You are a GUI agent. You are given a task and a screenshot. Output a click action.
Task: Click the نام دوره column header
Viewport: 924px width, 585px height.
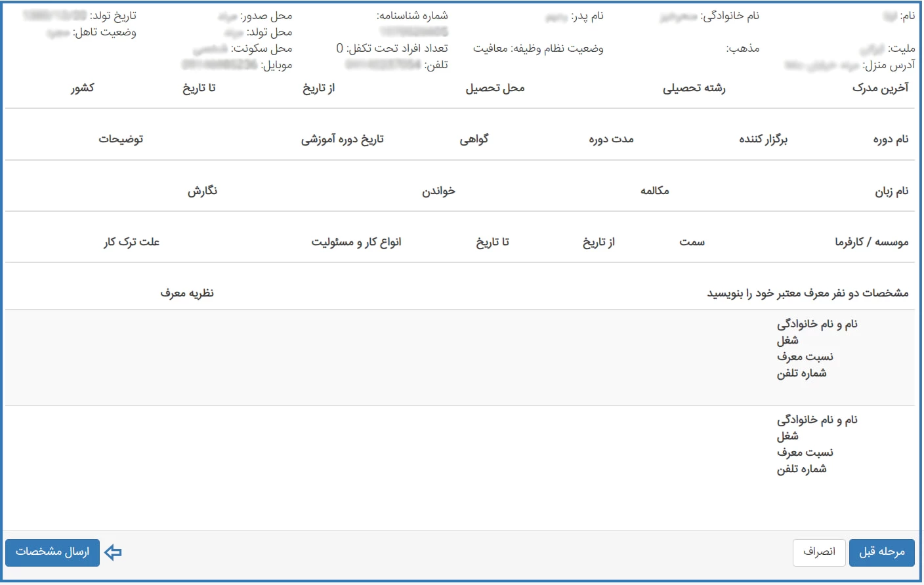[891, 139]
